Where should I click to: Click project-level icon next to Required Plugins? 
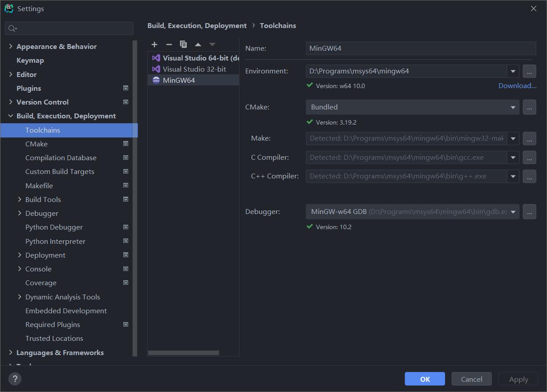coord(126,324)
